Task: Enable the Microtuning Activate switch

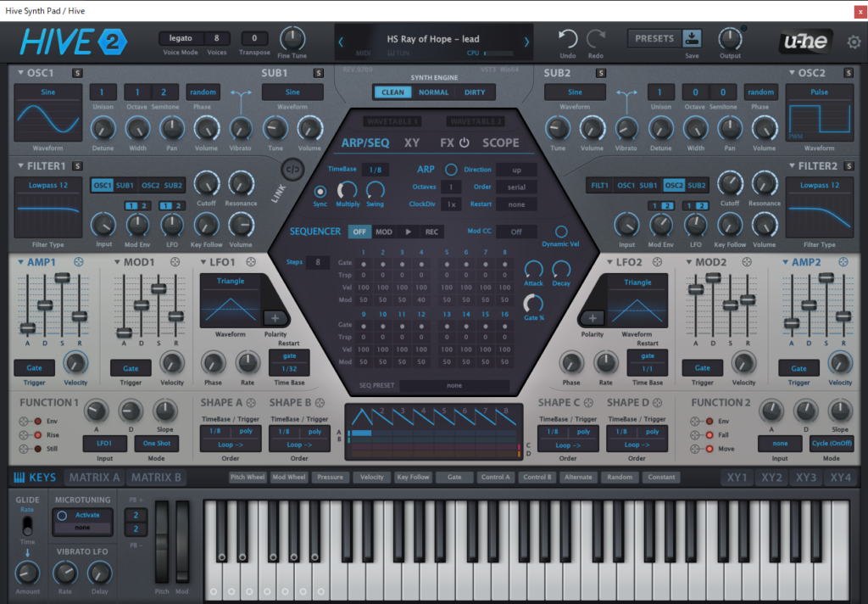Action: [61, 515]
